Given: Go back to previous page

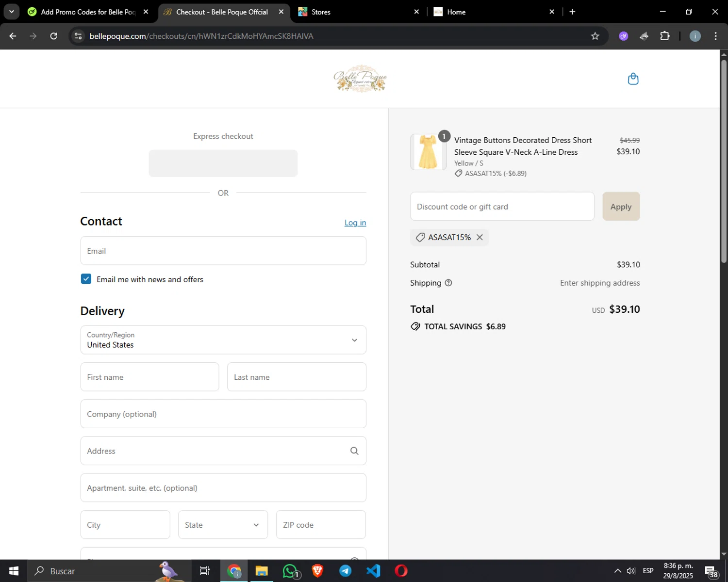Looking at the screenshot, I should tap(13, 36).
